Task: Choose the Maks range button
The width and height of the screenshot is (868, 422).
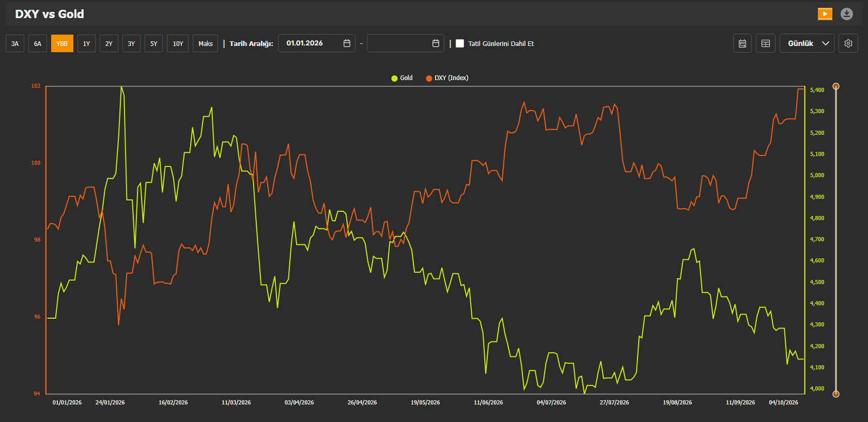Action: (206, 43)
